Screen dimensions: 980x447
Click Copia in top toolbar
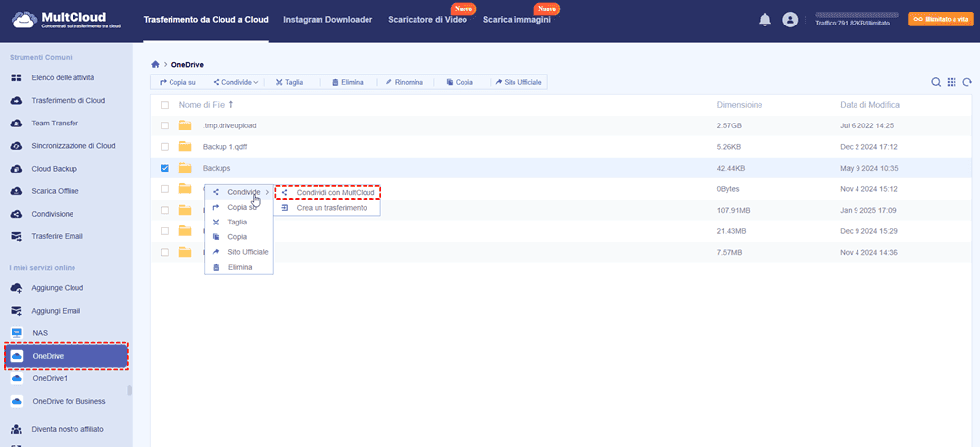(x=460, y=82)
